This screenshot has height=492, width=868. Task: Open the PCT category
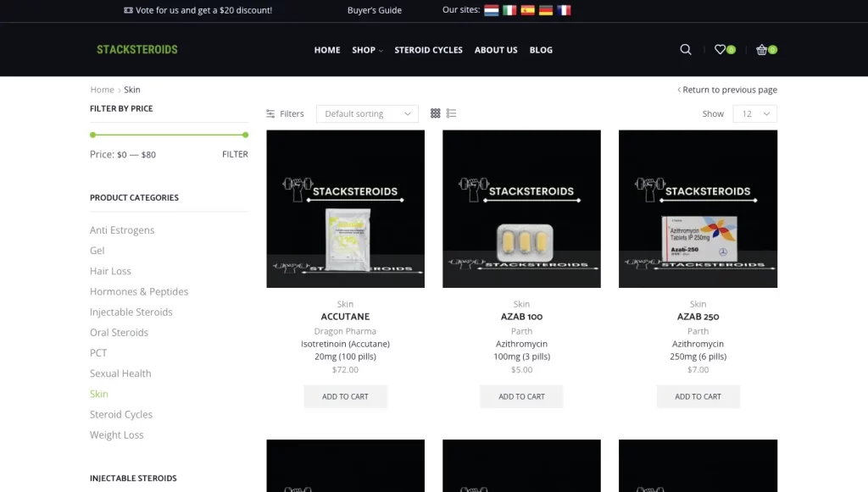coord(98,352)
